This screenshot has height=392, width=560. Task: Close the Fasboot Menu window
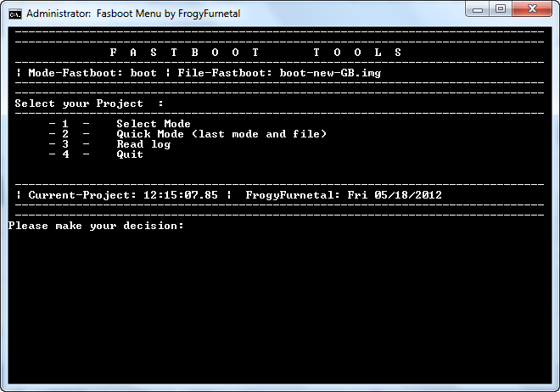(x=532, y=9)
